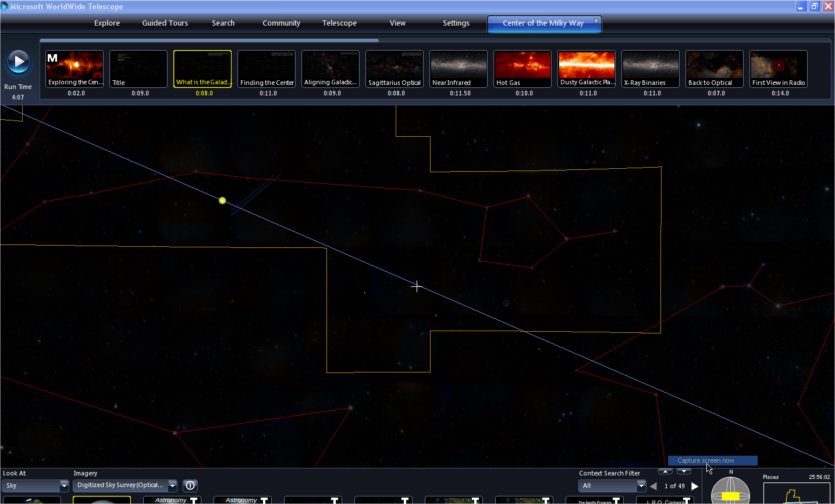This screenshot has height=504, width=835.
Task: Click the WorldWide Telescope title bar icon
Action: [5, 6]
